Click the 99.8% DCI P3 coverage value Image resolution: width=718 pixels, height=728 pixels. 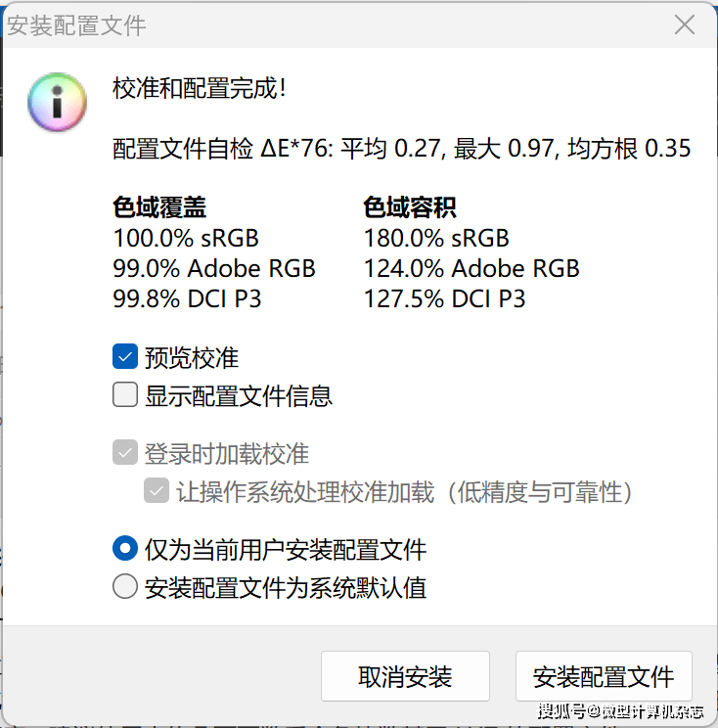(x=187, y=298)
